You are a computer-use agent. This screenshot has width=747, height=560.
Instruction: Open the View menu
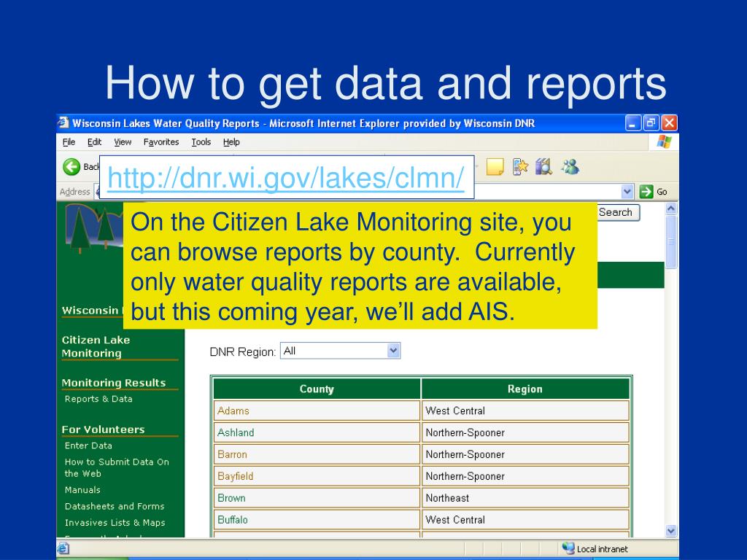(123, 142)
